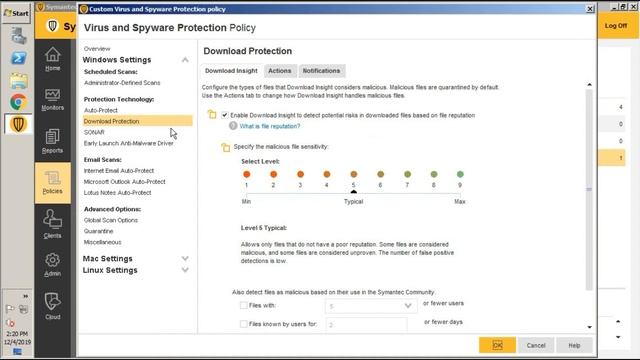Toggle Enable Download Insight checkbox

[x=224, y=115]
